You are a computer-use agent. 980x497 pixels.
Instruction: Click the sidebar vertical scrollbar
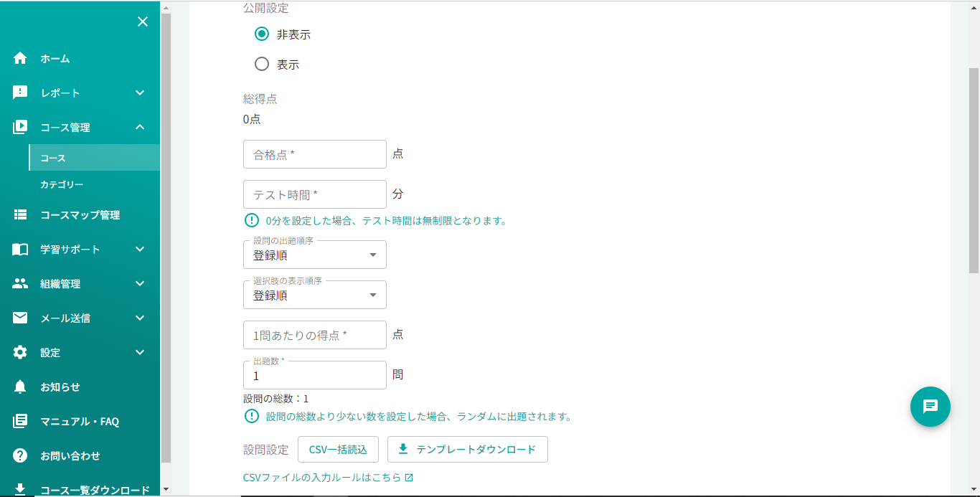[166, 237]
